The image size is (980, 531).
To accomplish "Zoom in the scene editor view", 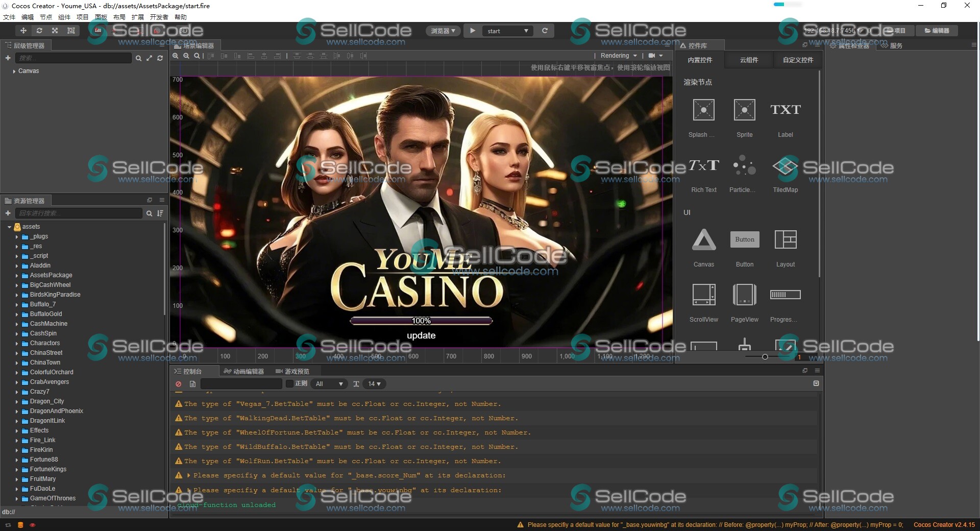I will (x=176, y=56).
